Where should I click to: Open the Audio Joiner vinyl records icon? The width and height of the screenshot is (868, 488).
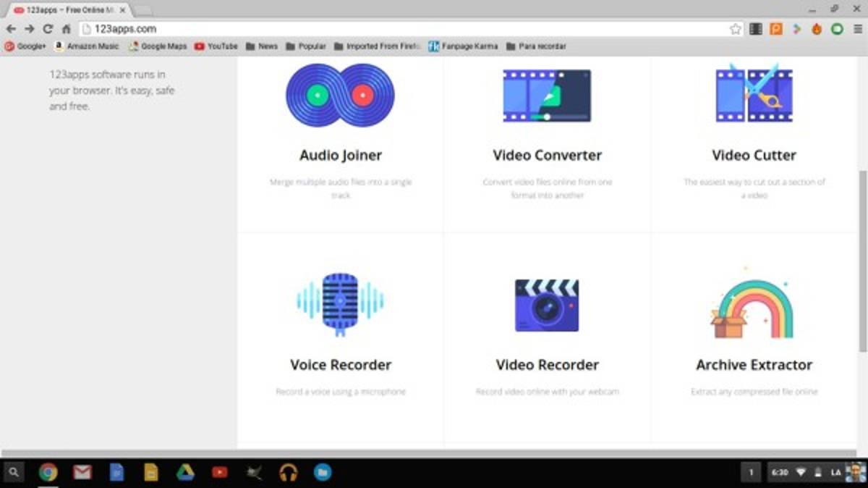pyautogui.click(x=340, y=96)
